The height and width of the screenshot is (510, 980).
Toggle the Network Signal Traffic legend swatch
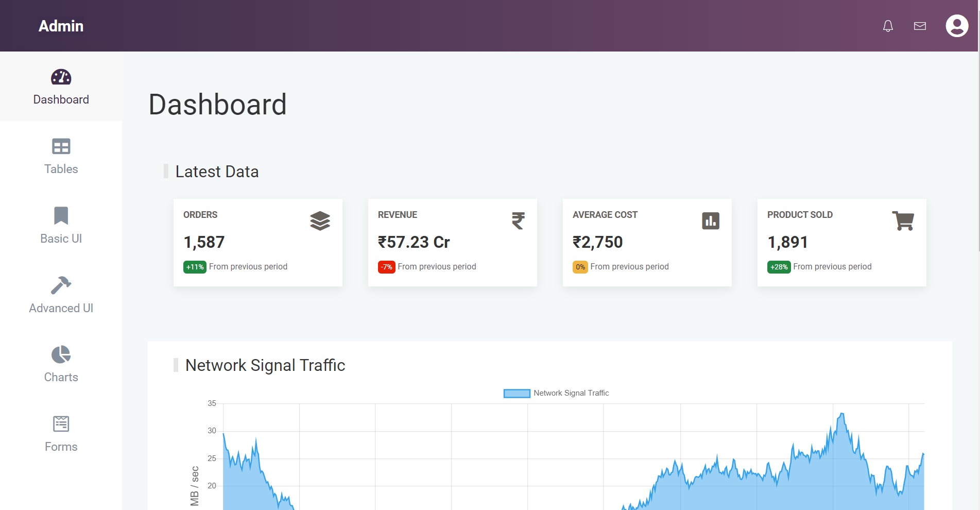517,394
